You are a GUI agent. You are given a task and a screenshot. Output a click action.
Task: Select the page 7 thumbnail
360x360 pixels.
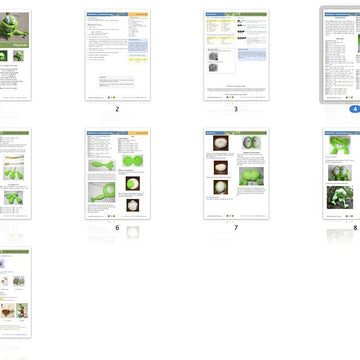click(236, 174)
